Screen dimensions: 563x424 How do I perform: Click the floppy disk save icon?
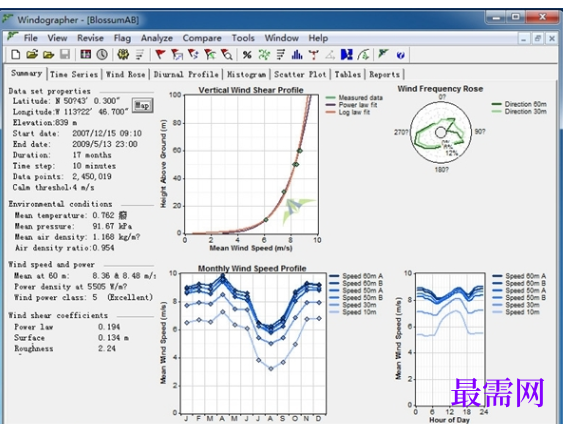(65, 55)
